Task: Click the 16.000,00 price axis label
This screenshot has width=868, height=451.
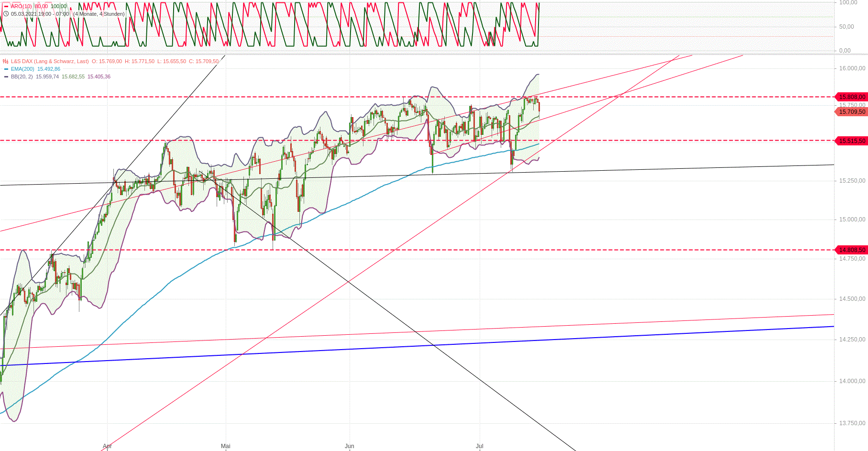Action: point(852,68)
